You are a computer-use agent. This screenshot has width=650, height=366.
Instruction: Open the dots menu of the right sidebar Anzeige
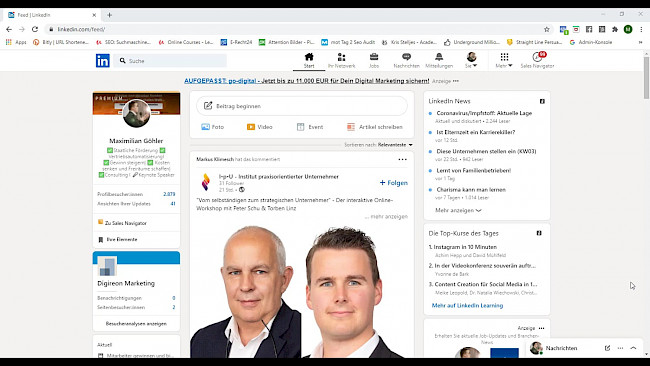click(541, 328)
